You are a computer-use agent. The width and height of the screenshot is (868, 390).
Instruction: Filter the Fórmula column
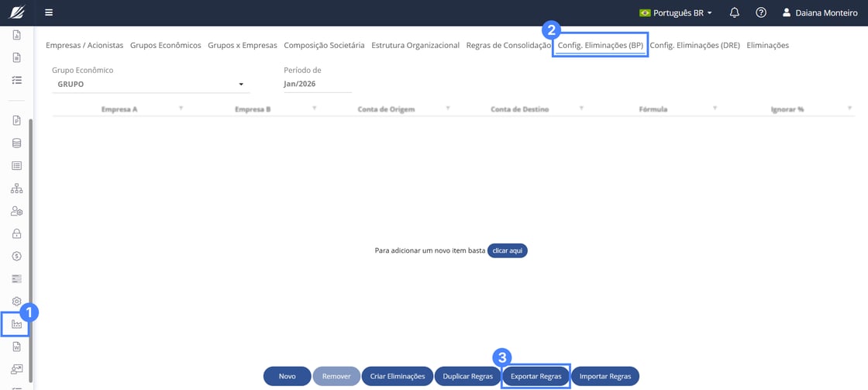(715, 108)
